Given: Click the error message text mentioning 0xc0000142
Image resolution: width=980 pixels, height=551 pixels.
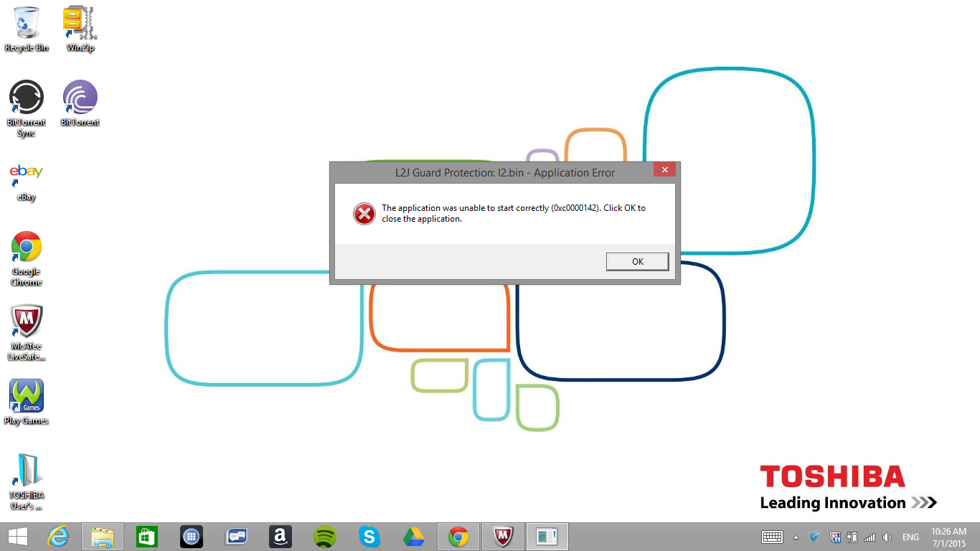Looking at the screenshot, I should point(514,213).
